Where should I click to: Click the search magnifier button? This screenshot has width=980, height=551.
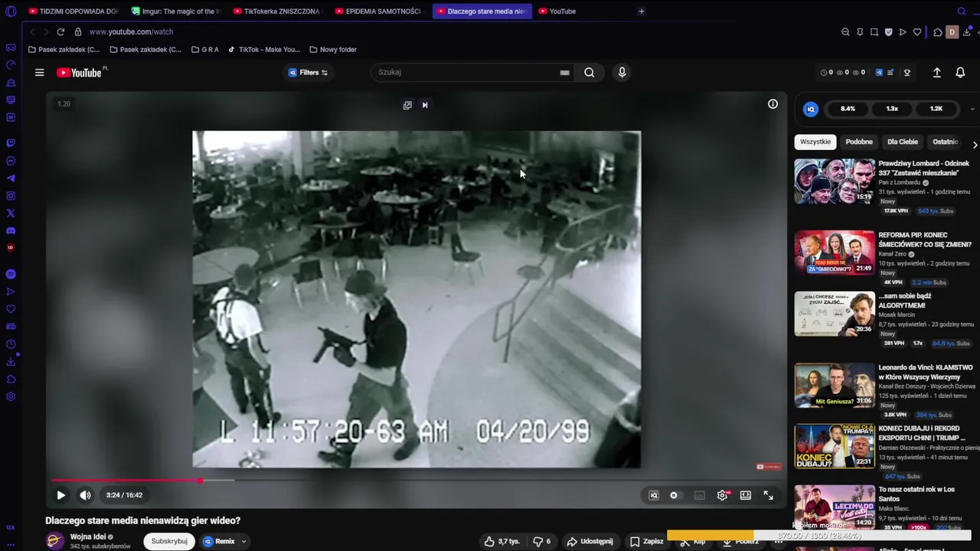tap(589, 72)
